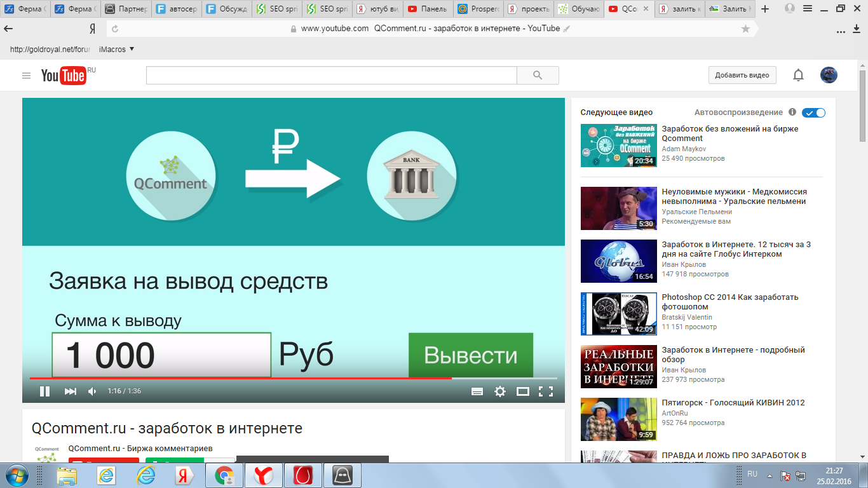The height and width of the screenshot is (488, 868).
Task: Open Yandex Browser taskbar icon
Action: pos(264,475)
